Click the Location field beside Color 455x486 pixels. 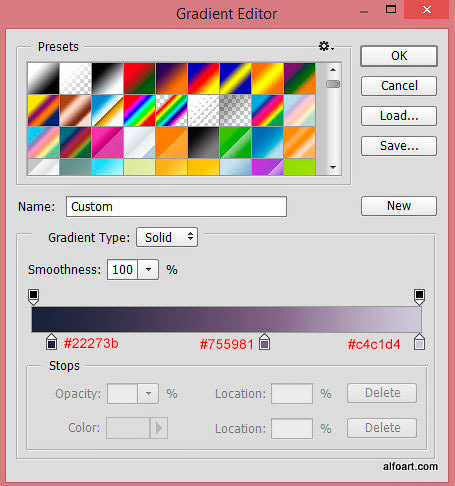pyautogui.click(x=292, y=428)
